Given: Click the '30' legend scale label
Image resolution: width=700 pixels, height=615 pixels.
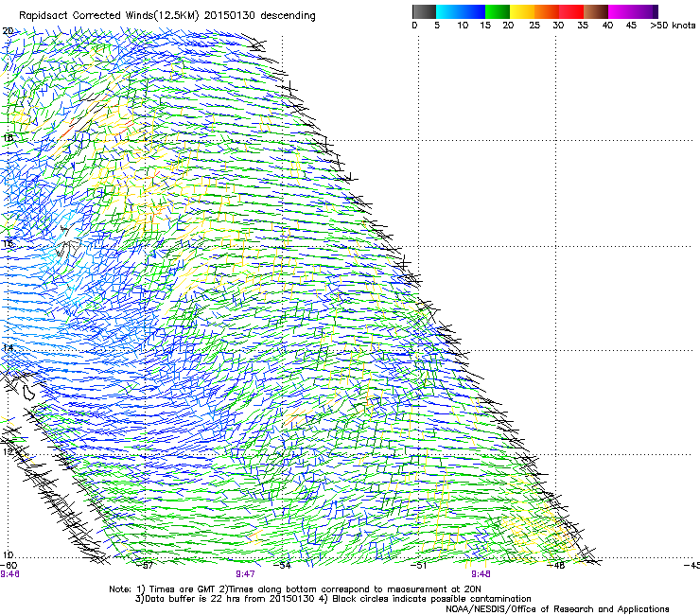Looking at the screenshot, I should (x=558, y=26).
